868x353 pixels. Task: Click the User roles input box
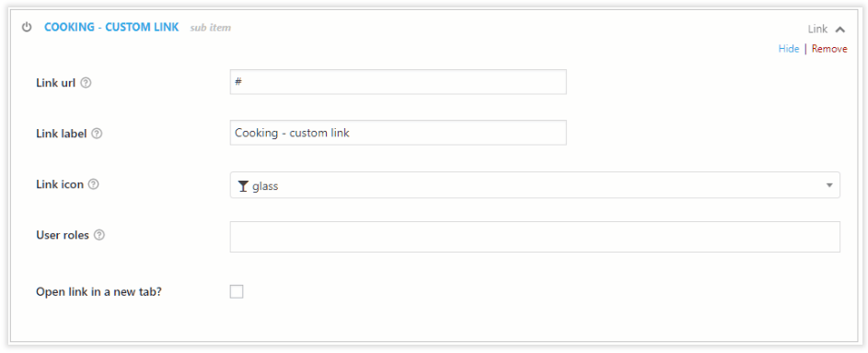pos(535,237)
